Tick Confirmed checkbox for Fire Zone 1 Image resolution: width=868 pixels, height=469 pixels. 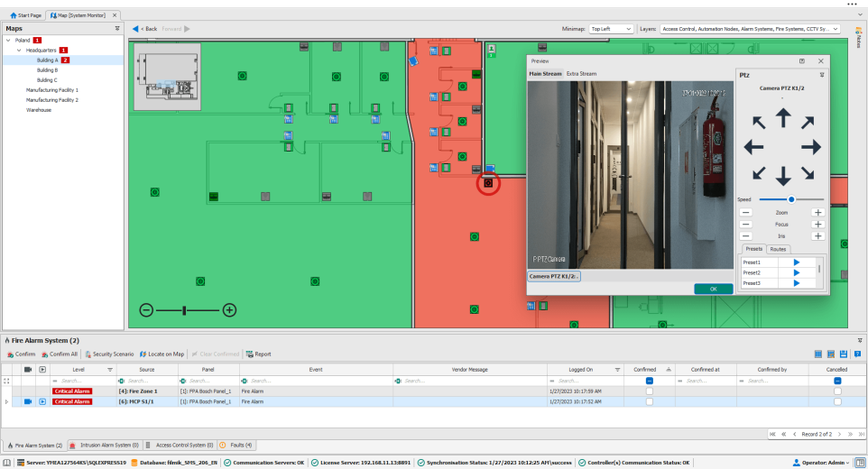(x=650, y=391)
